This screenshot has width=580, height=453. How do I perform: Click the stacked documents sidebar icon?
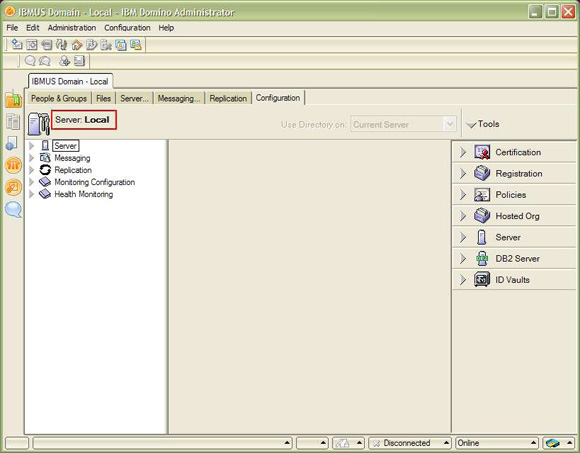click(13, 122)
